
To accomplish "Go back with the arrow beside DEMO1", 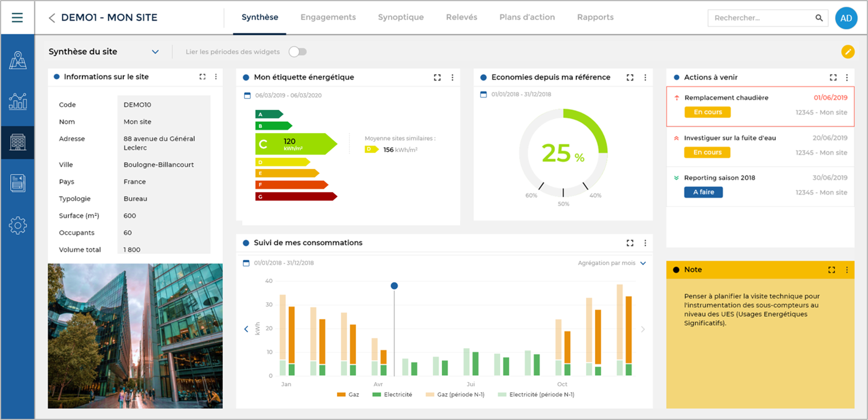I will click(52, 18).
